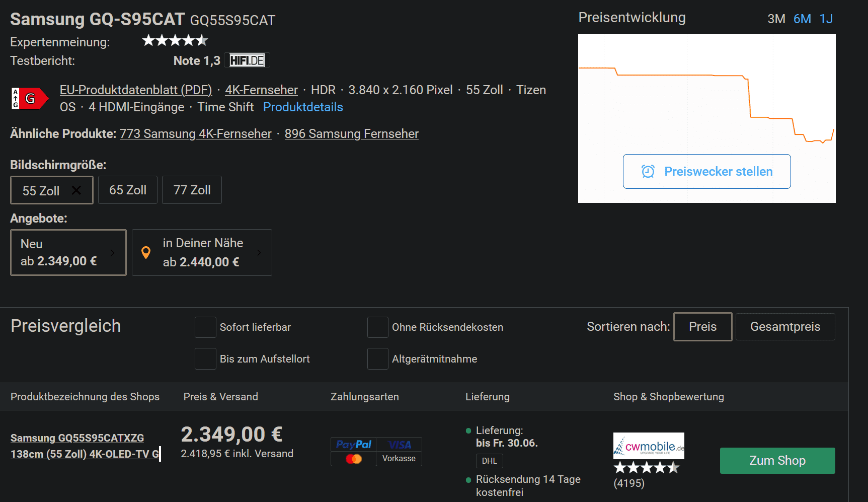Check the Altgerätmitnahme filter

point(378,359)
